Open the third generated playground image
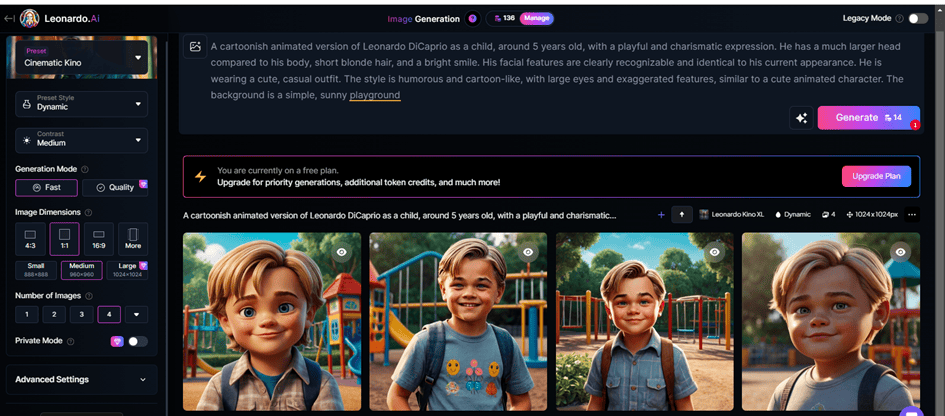This screenshot has height=416, width=945. tap(644, 321)
